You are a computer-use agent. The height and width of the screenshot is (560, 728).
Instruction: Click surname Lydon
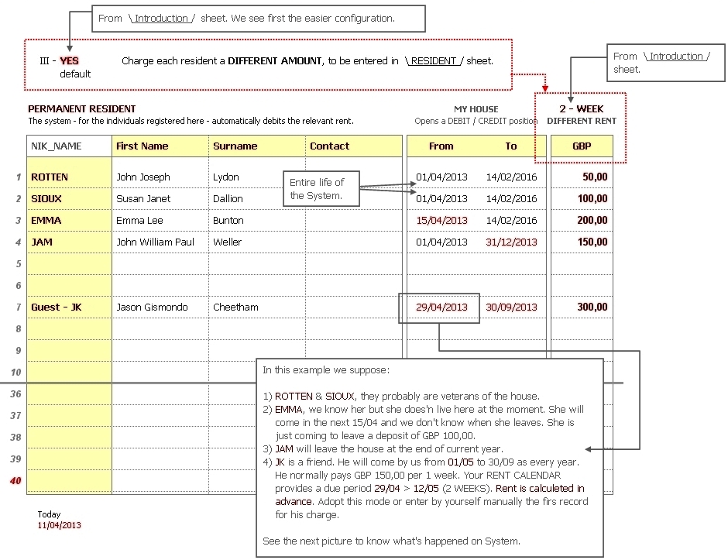click(225, 177)
